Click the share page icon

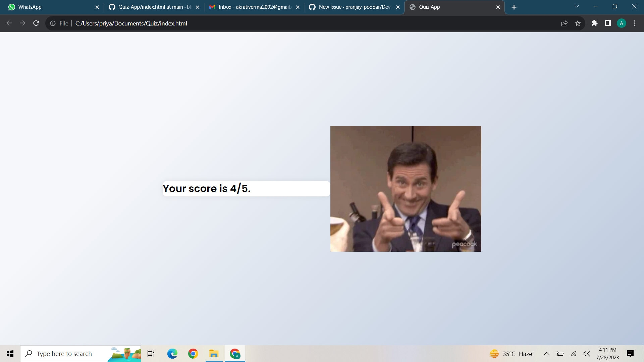564,23
